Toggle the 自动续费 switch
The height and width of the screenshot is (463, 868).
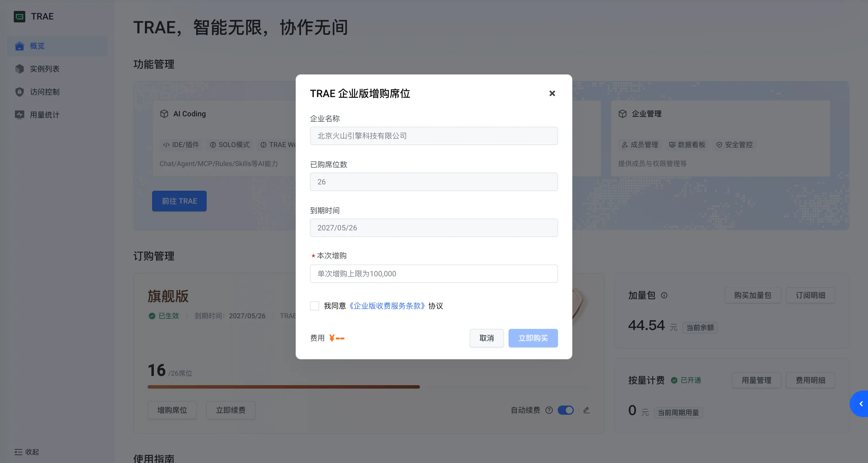click(566, 410)
